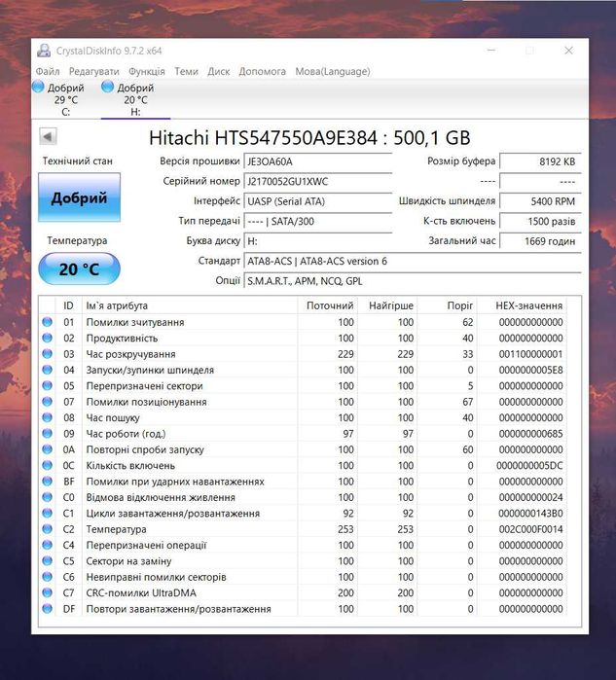
Task: Click the Ім'я атрибута column header
Action: (190, 305)
